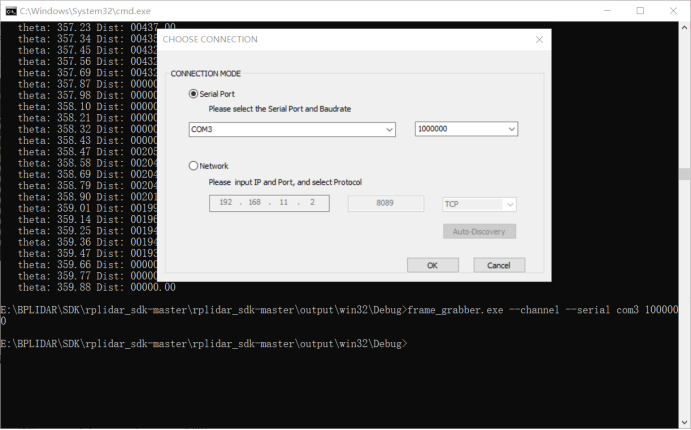Image resolution: width=691 pixels, height=430 pixels.
Task: Close the Choose Connection dialog with X
Action: [x=539, y=40]
